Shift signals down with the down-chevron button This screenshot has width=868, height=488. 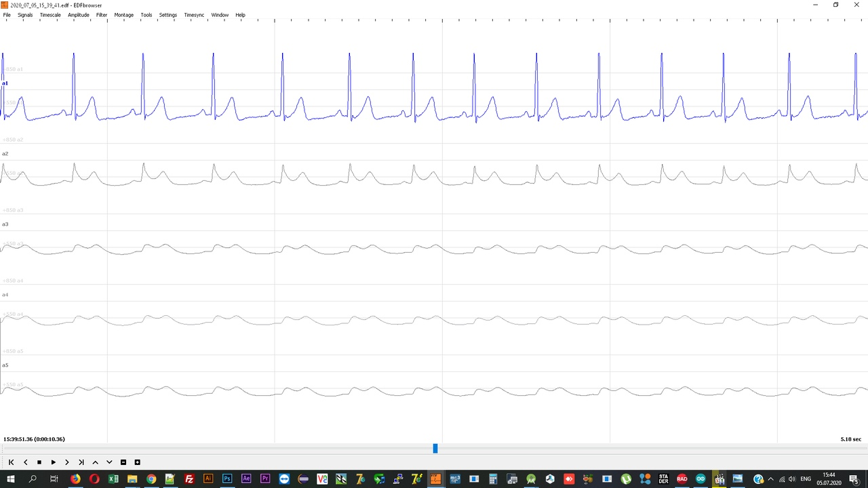[109, 462]
